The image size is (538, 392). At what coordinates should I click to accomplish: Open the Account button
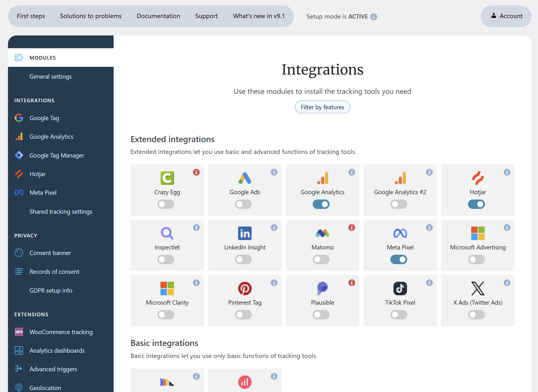(506, 16)
